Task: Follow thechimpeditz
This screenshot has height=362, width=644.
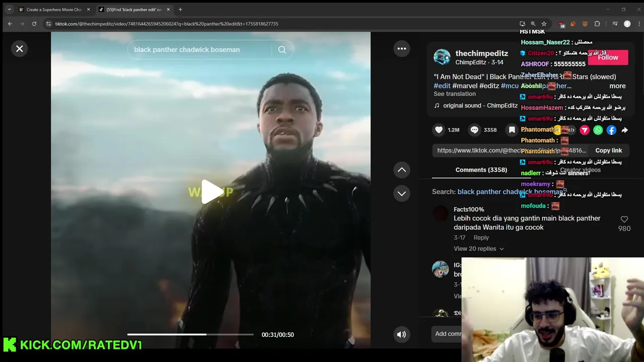Action: point(608,57)
